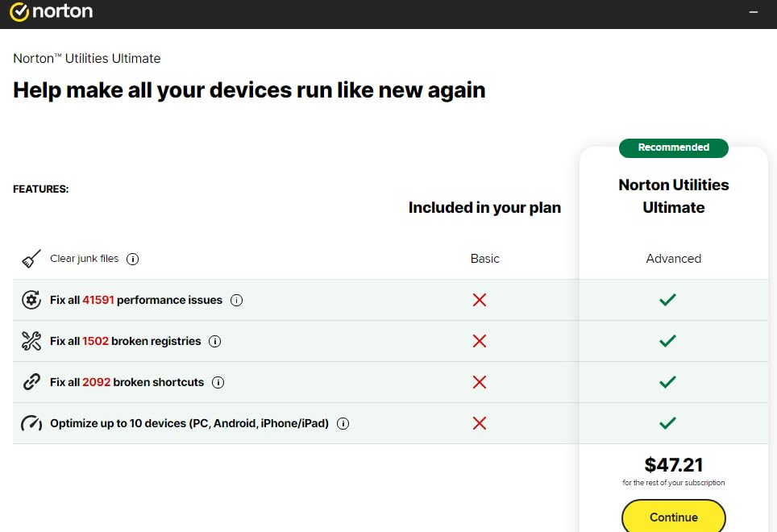
Task: Click the $47.21 price text
Action: 673,464
